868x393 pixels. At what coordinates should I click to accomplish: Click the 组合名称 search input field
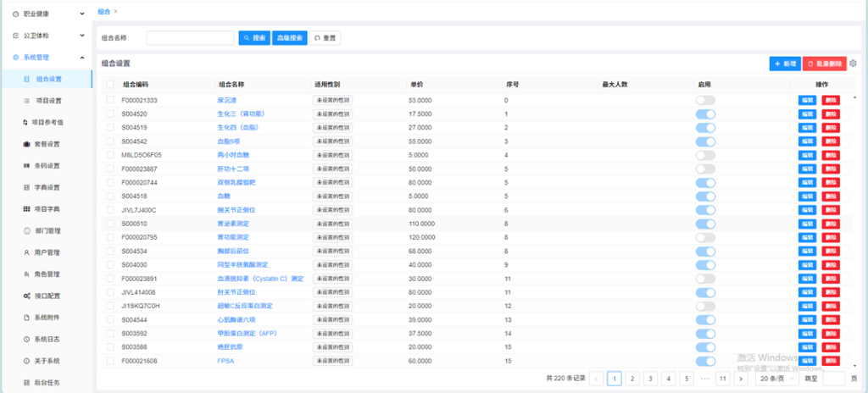(190, 38)
